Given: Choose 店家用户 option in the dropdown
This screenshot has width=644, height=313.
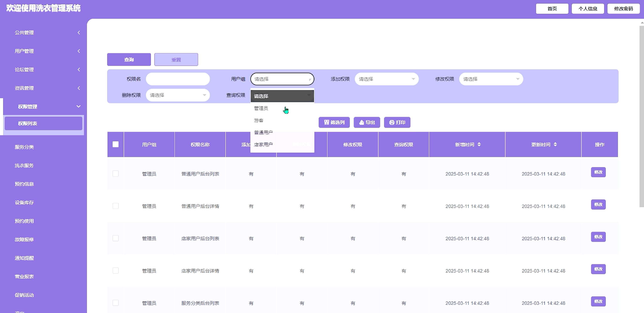Looking at the screenshot, I should click(x=263, y=144).
